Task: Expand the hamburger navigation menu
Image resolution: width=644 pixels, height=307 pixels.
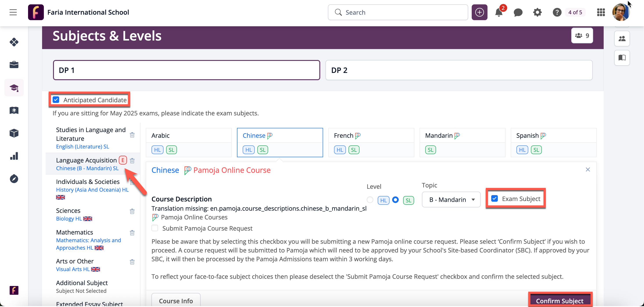Action: tap(13, 12)
